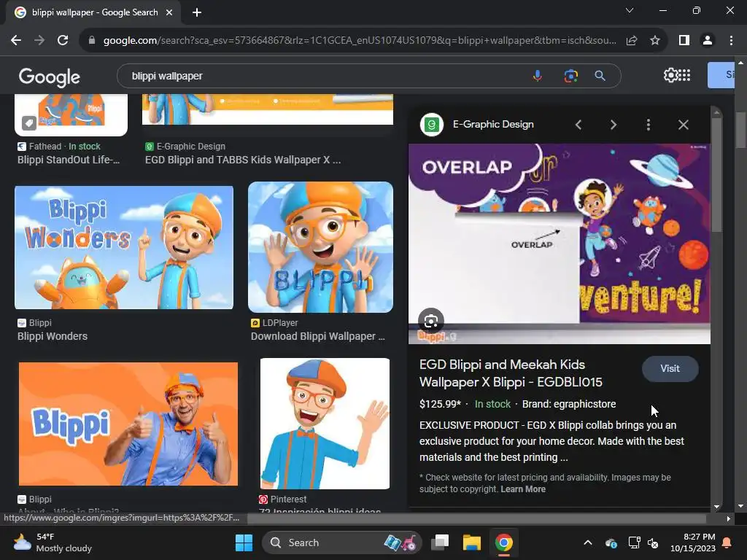Open the Windows Start menu
The width and height of the screenshot is (747, 560).
(x=244, y=542)
